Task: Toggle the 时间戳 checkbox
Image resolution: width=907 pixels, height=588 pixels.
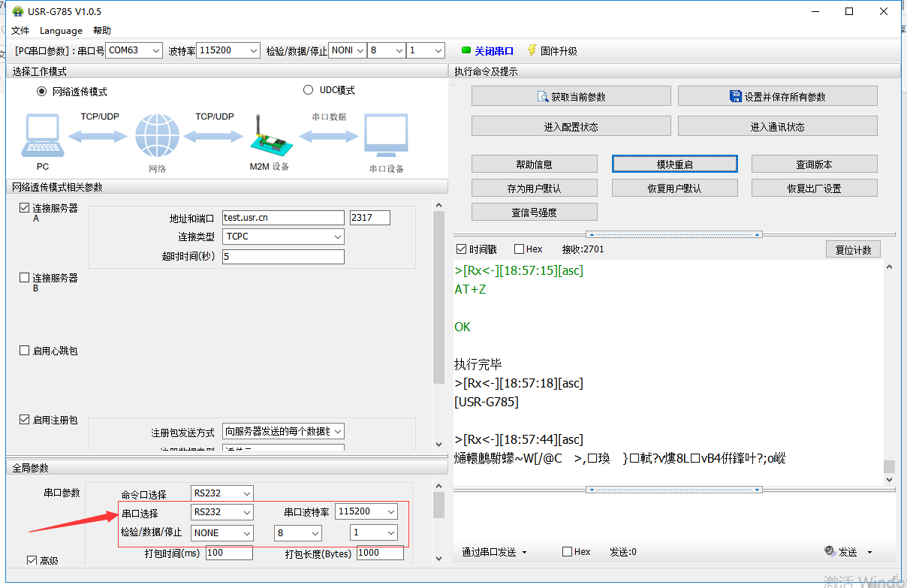Action: tap(461, 249)
